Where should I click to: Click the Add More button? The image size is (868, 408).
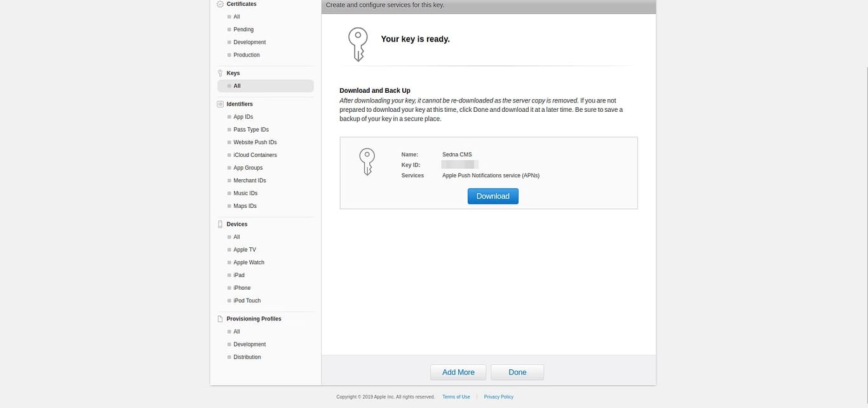coord(458,372)
